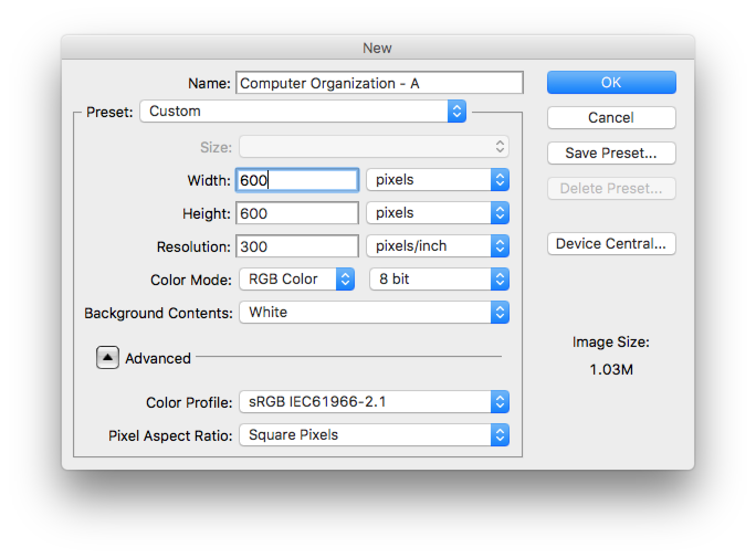Viewport: 756px width, 558px height.
Task: Change the Resolution units dropdown
Action: pos(438,246)
